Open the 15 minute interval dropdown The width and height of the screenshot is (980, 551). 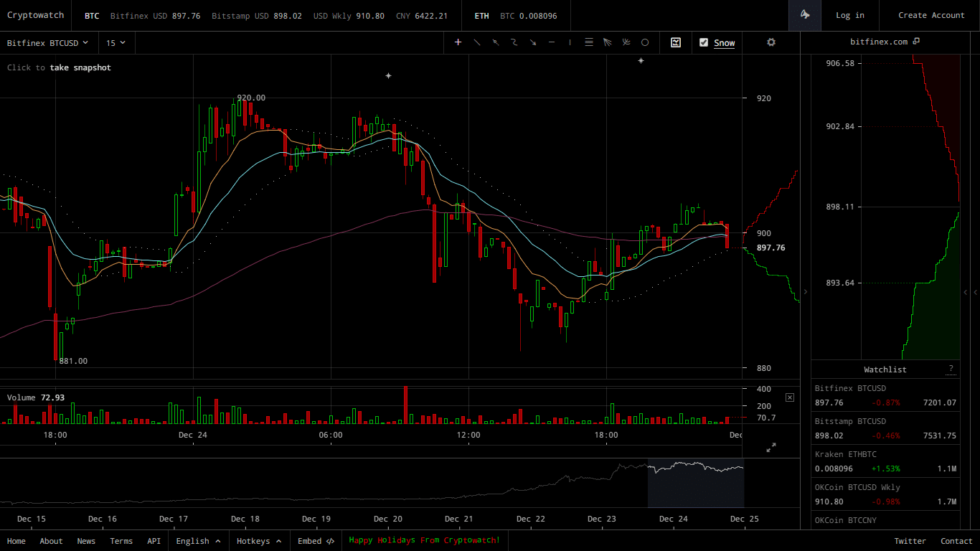pyautogui.click(x=116, y=43)
